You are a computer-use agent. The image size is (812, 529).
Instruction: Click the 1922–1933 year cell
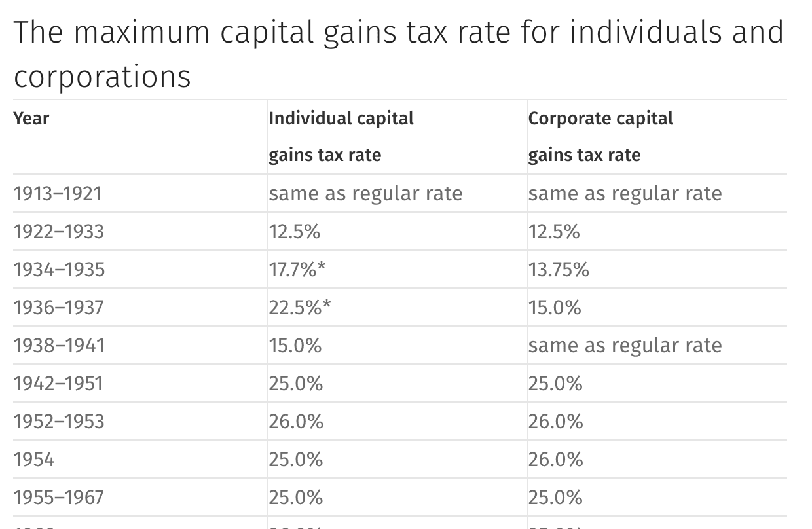(x=58, y=232)
